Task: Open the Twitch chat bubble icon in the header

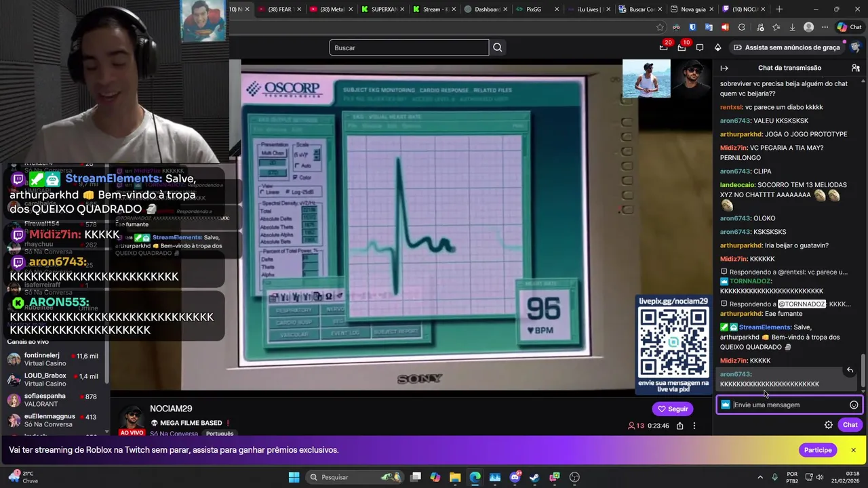Action: [700, 47]
